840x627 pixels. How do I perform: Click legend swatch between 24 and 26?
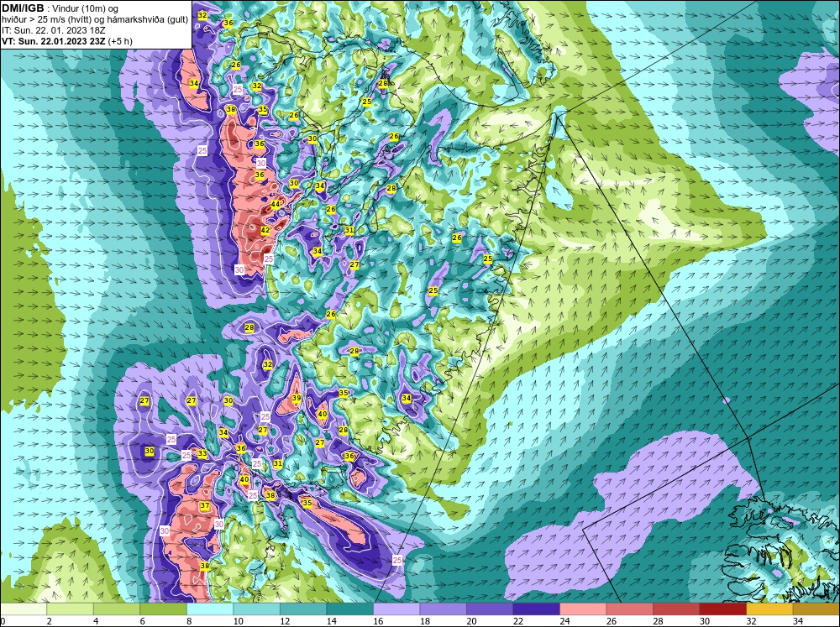pos(583,609)
